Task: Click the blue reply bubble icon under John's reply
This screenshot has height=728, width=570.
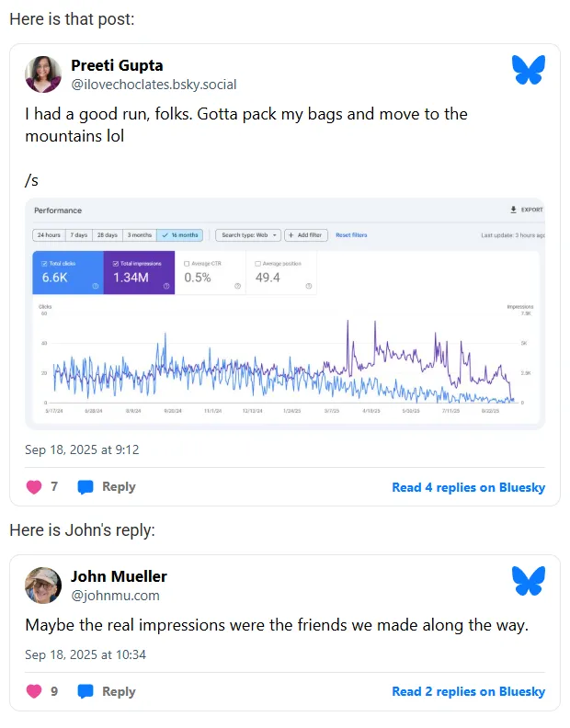Action: click(x=85, y=691)
